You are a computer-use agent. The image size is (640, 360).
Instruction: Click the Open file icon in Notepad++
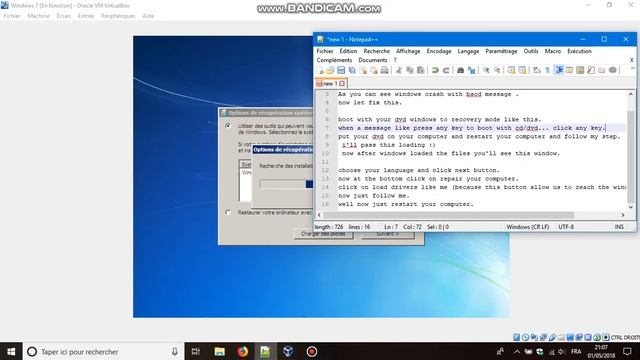coord(330,71)
